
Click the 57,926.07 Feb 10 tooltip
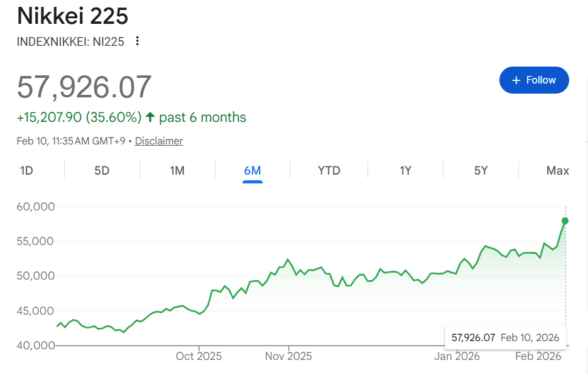tap(505, 337)
